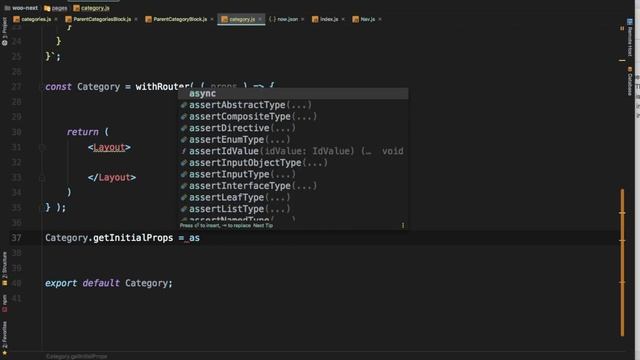Click the editor vertical scrollbar thumb
Image resolution: width=640 pixels, height=360 pixels.
click(x=622, y=262)
